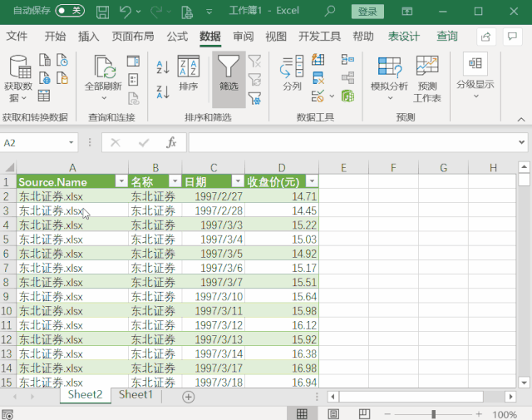Switch to Page Layout view icon
Image resolution: width=532 pixels, height=420 pixels.
[333, 414]
